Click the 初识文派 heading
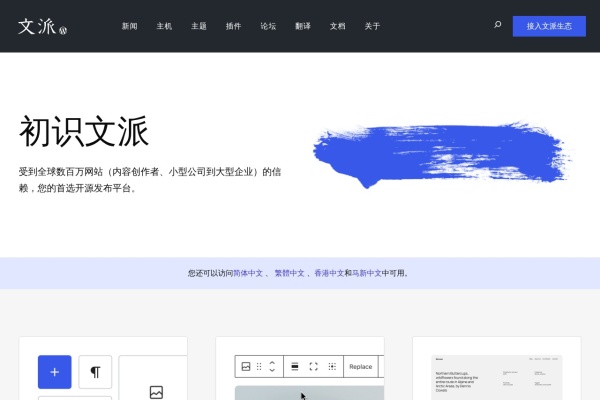600x400 pixels. pyautogui.click(x=84, y=131)
